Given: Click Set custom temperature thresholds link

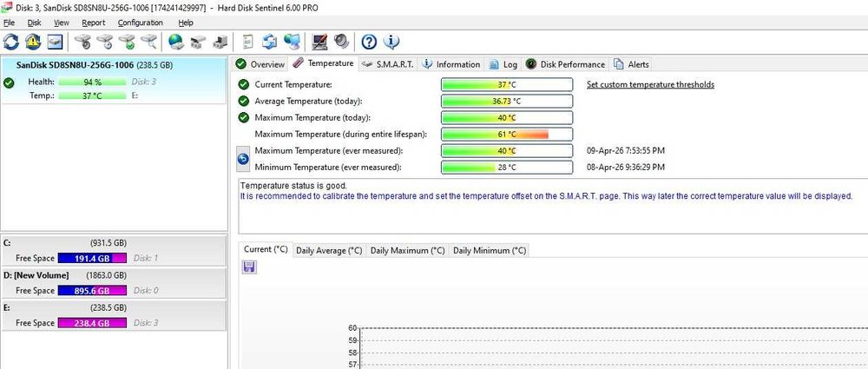Looking at the screenshot, I should [x=650, y=85].
